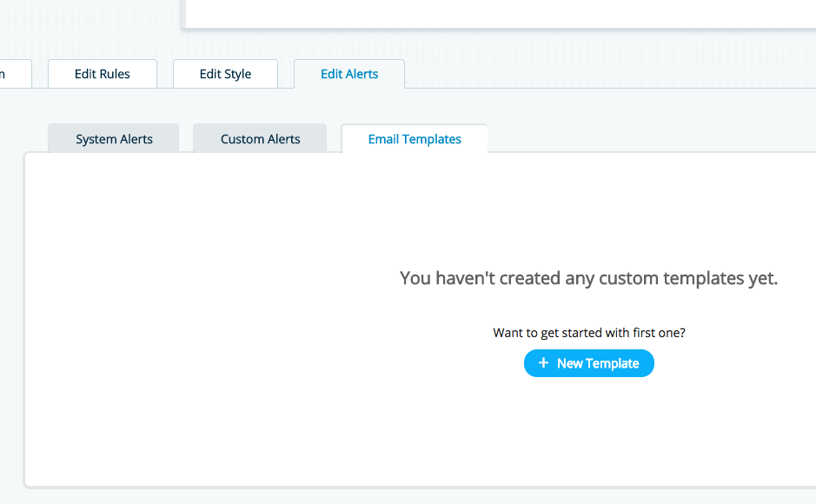This screenshot has width=816, height=504.
Task: Click the "Want to get started" prompt text
Action: 588,333
